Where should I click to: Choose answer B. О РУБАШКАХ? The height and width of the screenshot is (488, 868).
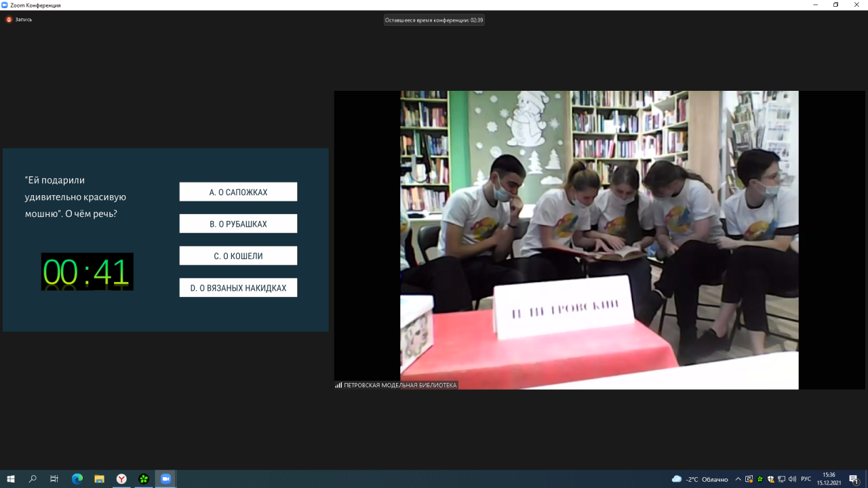pos(238,224)
